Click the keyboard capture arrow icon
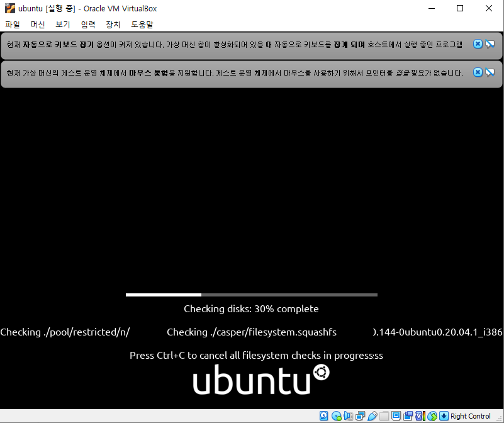This screenshot has width=504, height=423. [x=444, y=416]
